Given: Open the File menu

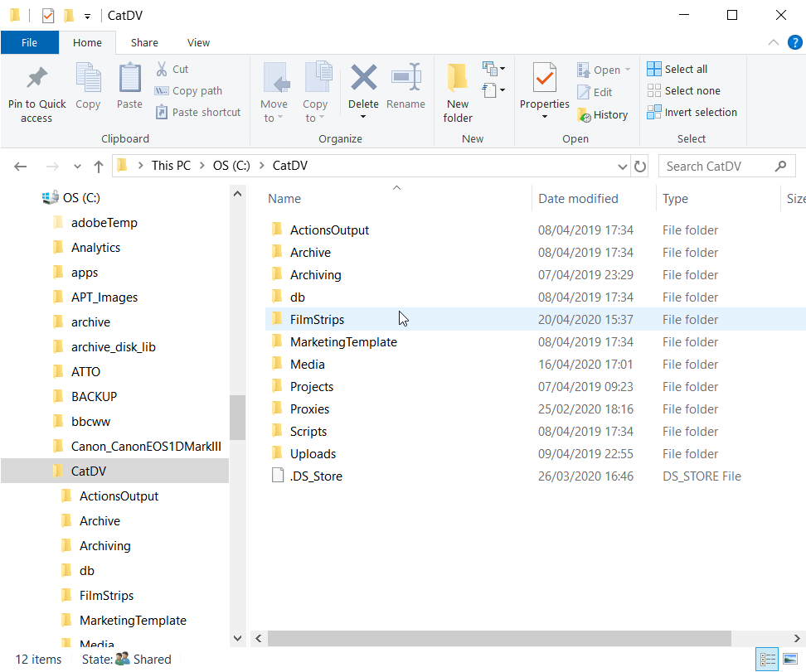Looking at the screenshot, I should point(29,42).
